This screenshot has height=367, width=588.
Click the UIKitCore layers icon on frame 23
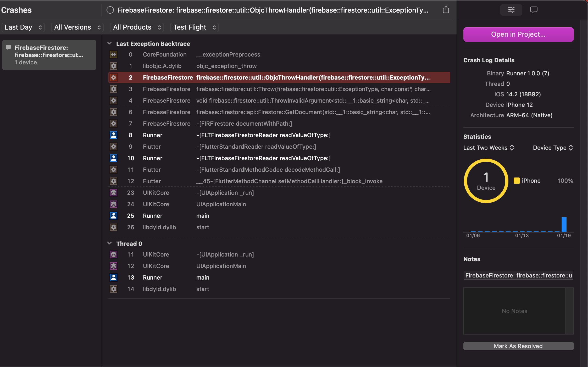(x=114, y=193)
